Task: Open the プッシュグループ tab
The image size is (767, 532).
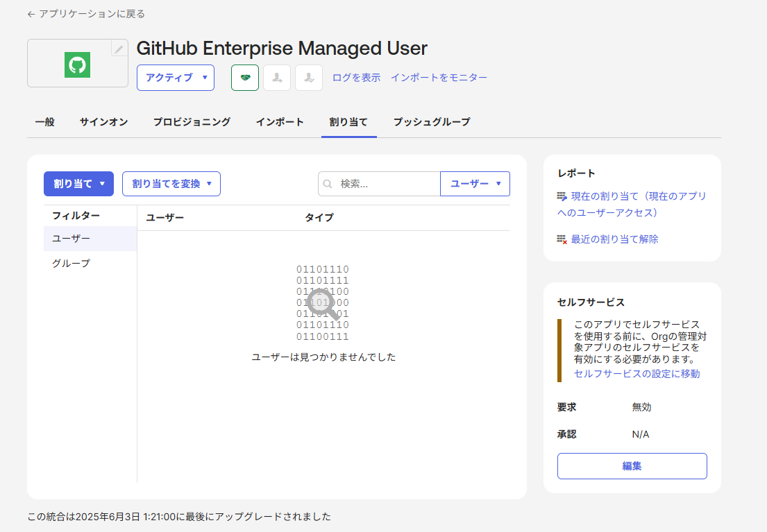Action: (x=431, y=121)
